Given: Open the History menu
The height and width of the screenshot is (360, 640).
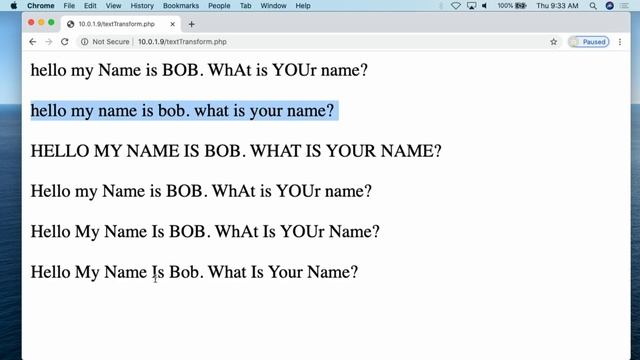Looking at the screenshot, I should [x=142, y=6].
